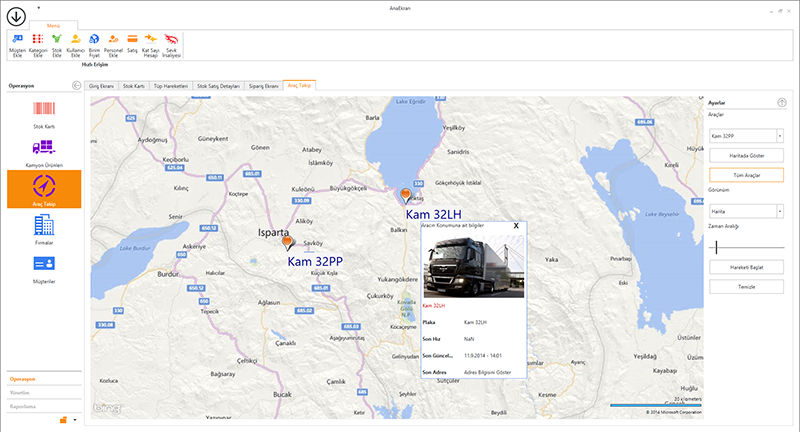The image size is (800, 432).
Task: Click Müşteri Ekle ribbon icon
Action: 17,45
